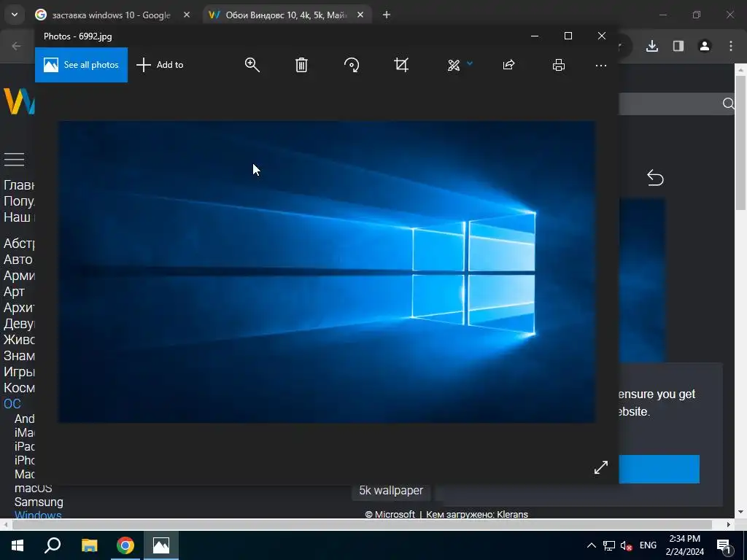Click the 5k wallpaper tag
Viewport: 747px width, 560px height.
coord(391,491)
